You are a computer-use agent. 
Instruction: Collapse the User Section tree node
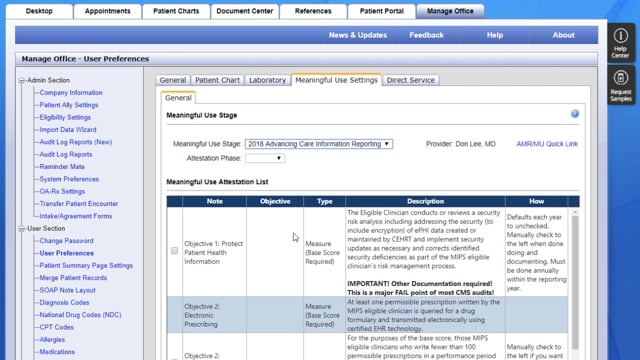tap(22, 229)
